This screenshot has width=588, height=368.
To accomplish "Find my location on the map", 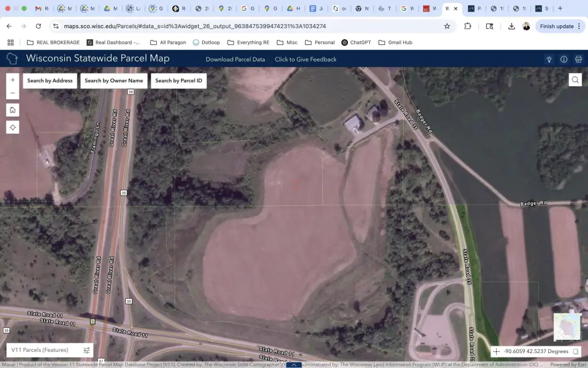I will click(13, 127).
